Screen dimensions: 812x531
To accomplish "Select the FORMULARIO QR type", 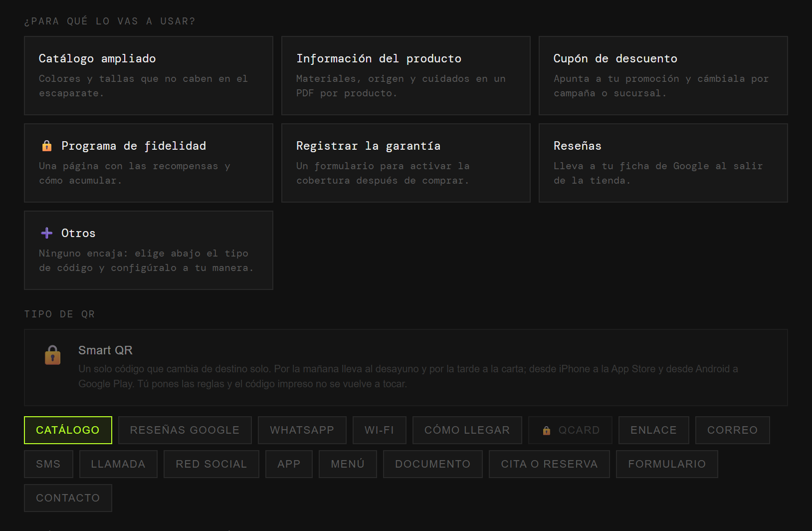I will click(667, 464).
